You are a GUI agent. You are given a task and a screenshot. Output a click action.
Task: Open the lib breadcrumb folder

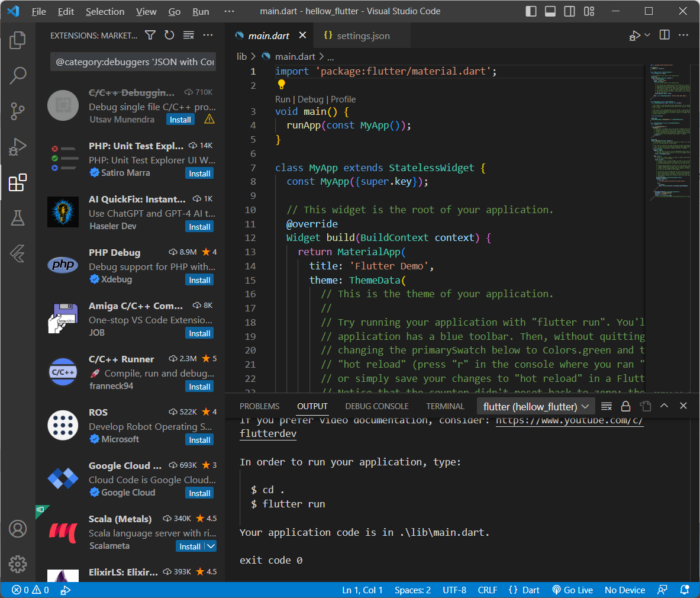click(241, 57)
